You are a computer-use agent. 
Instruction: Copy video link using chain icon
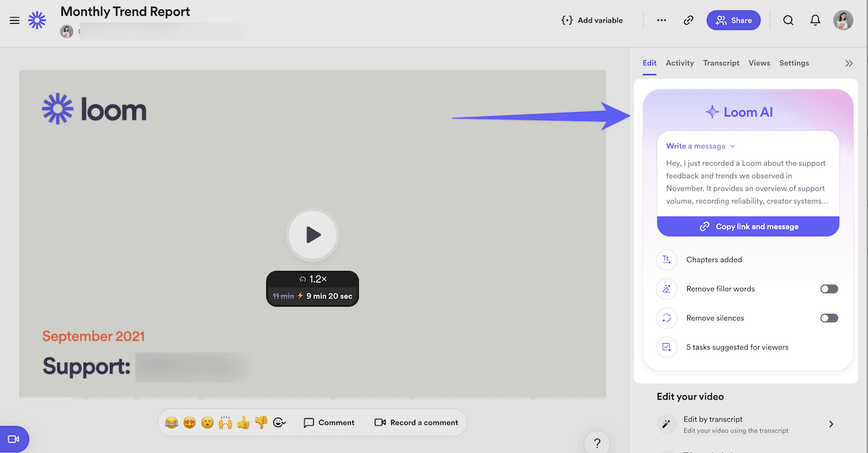(x=689, y=20)
